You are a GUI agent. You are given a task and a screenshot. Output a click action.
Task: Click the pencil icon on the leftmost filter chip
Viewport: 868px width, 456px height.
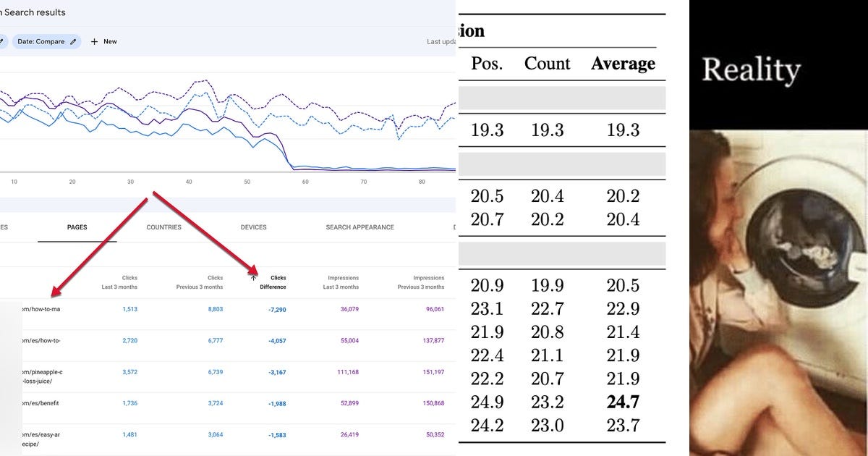[x=2, y=41]
